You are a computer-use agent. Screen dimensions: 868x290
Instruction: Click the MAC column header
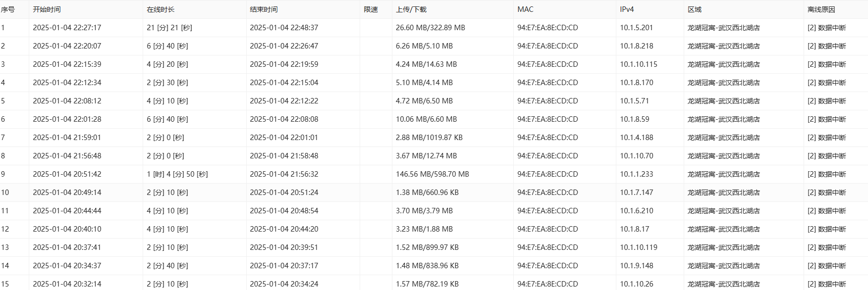pyautogui.click(x=525, y=9)
